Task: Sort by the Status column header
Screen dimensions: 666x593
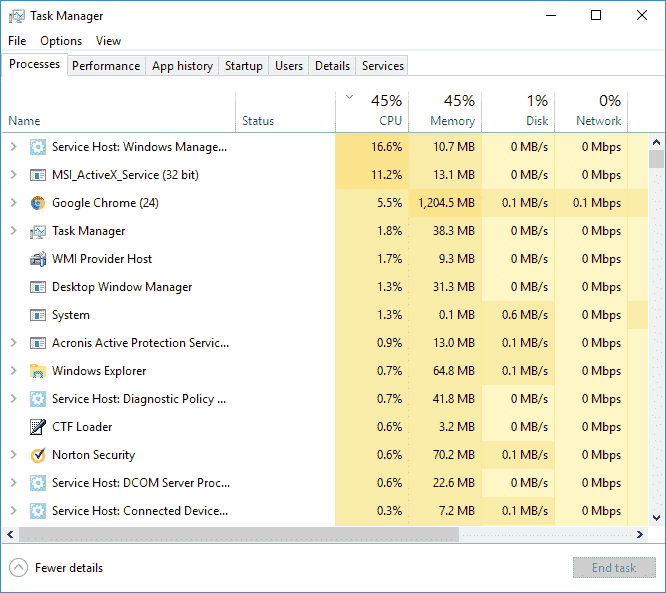Action: pyautogui.click(x=285, y=112)
